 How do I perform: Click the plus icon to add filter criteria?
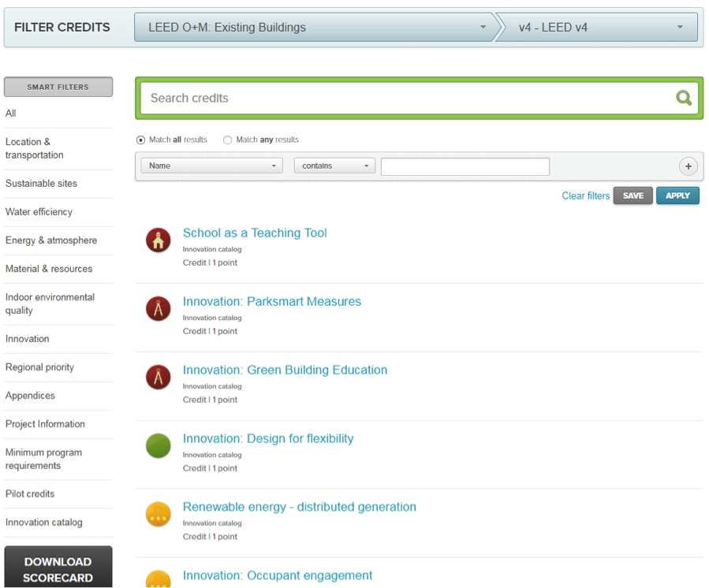pyautogui.click(x=688, y=166)
